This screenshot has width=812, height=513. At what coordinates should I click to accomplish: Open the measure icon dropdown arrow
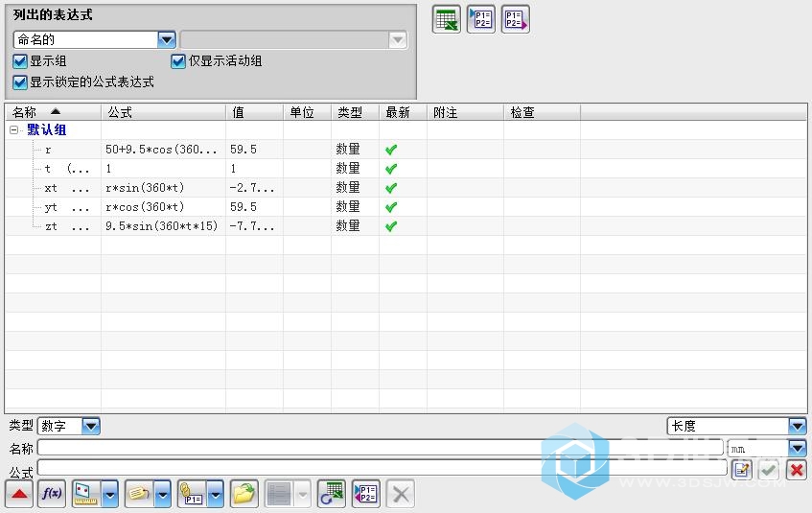pos(110,494)
